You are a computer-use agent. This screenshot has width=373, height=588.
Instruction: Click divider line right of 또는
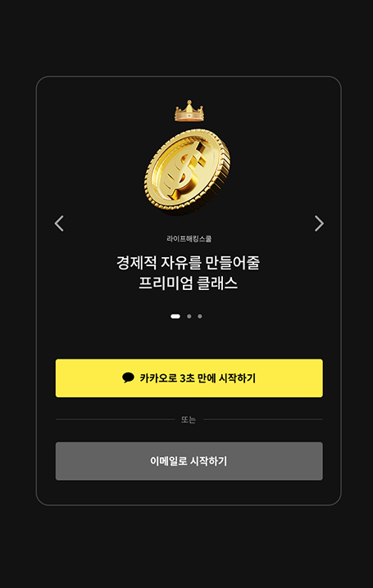click(x=263, y=419)
